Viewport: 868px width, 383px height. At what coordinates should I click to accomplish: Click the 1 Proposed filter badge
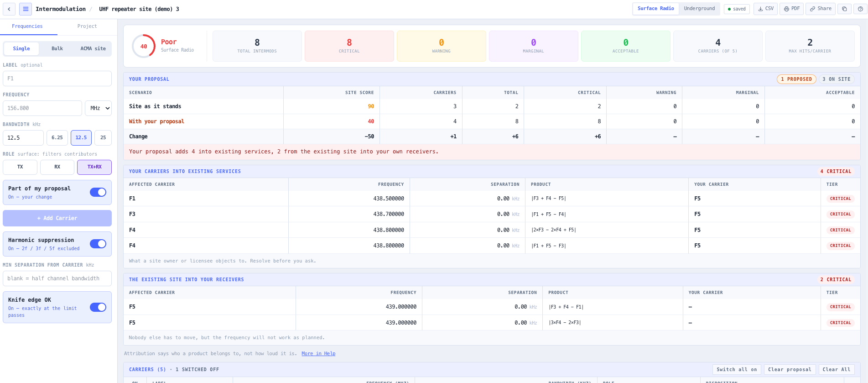(x=796, y=79)
